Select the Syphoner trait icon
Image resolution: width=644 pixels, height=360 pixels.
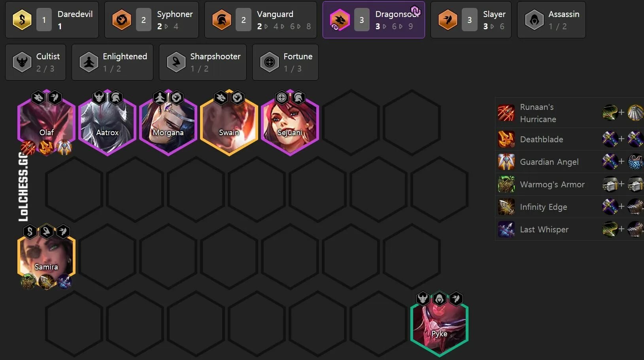pyautogui.click(x=121, y=20)
